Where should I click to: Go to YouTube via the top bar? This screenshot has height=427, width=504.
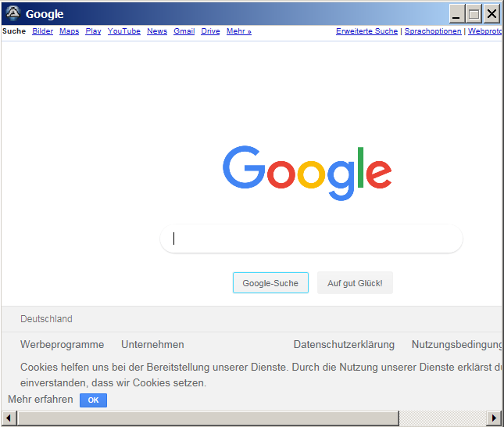(x=124, y=31)
